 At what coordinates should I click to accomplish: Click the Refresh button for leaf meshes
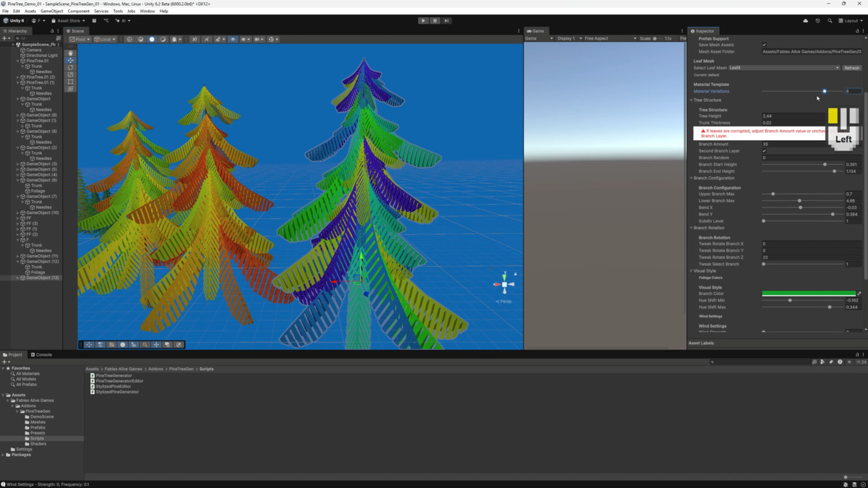point(852,68)
